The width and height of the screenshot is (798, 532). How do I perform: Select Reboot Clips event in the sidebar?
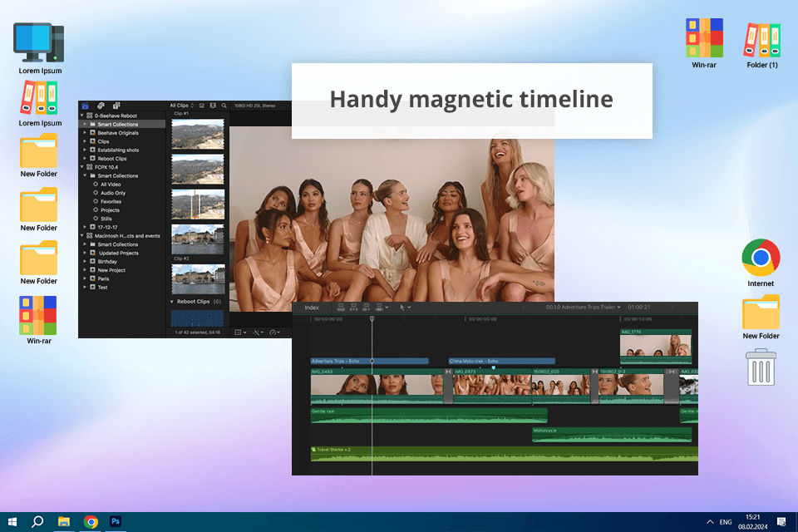tap(111, 159)
